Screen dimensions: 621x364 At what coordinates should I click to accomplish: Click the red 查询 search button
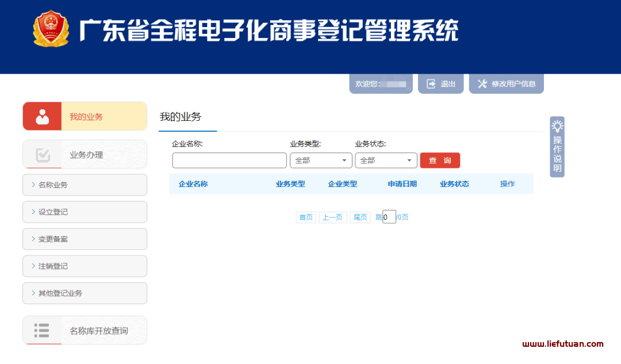(440, 160)
